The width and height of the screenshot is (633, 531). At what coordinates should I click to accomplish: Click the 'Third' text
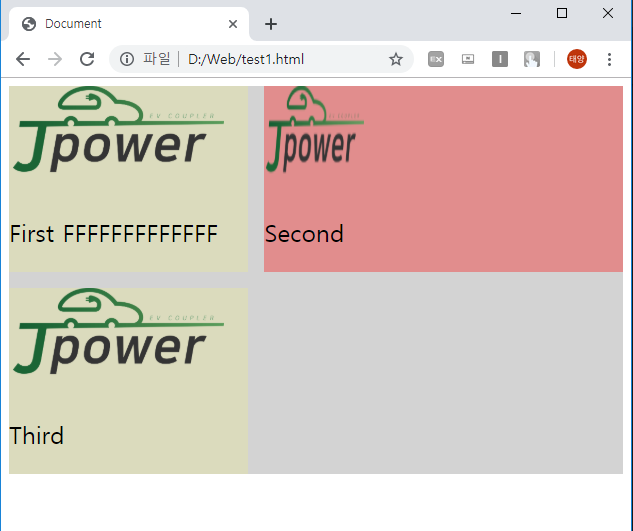(x=36, y=436)
